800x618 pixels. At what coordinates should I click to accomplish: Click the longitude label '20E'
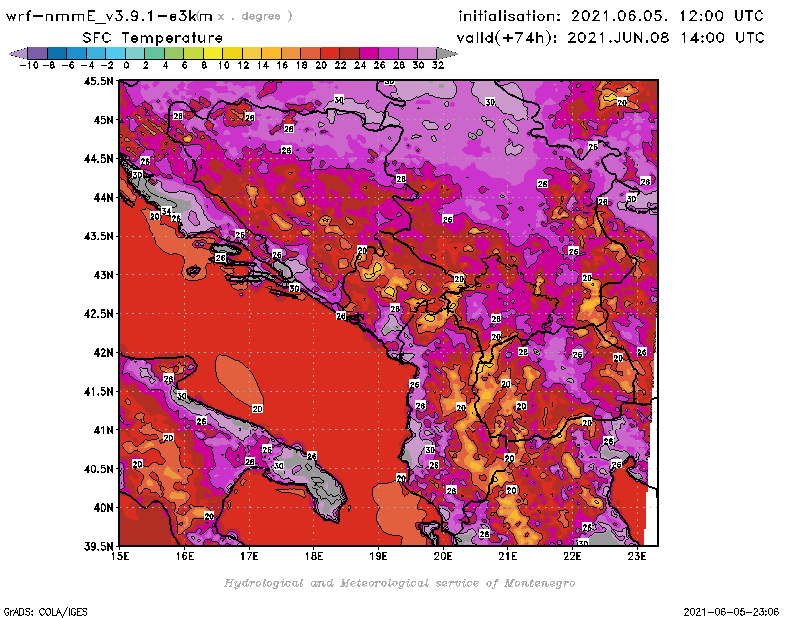(x=443, y=556)
